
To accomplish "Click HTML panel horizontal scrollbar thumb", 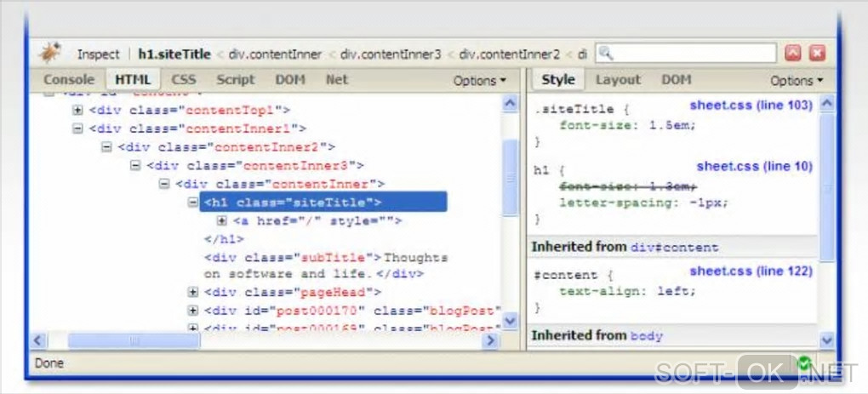I will point(134,340).
